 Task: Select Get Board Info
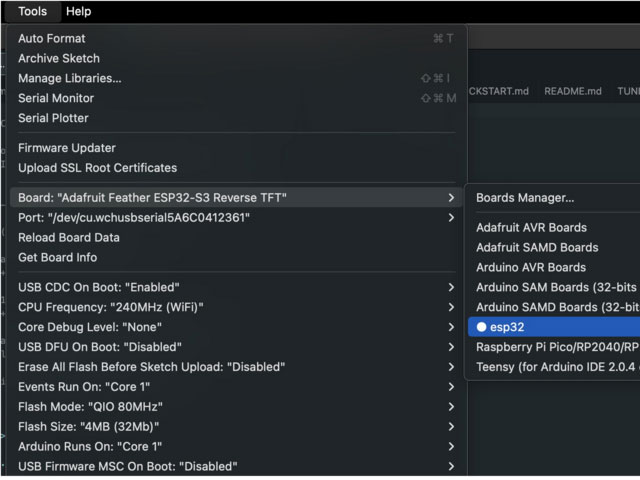click(236, 258)
